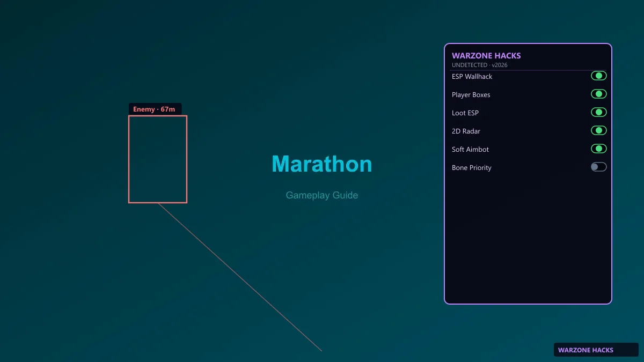Click the "WARZONE HACKS" panel title

pos(486,55)
